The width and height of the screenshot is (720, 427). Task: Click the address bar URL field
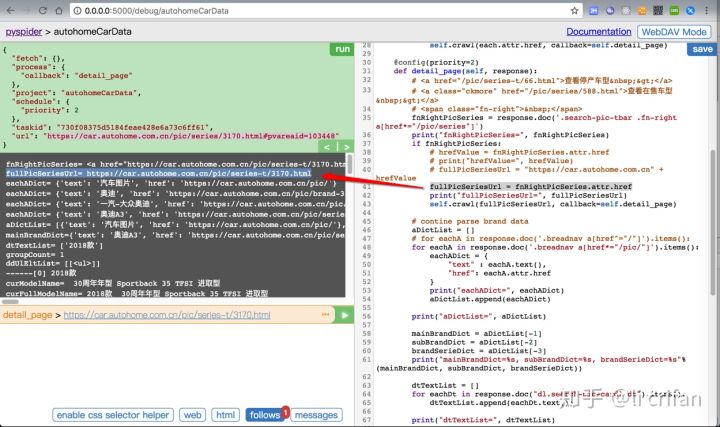click(321, 11)
